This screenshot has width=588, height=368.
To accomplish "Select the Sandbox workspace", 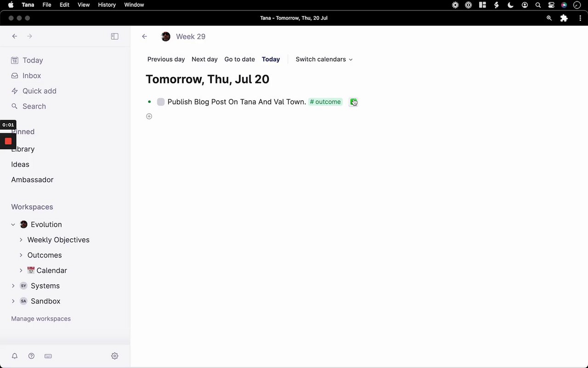I will 45,301.
